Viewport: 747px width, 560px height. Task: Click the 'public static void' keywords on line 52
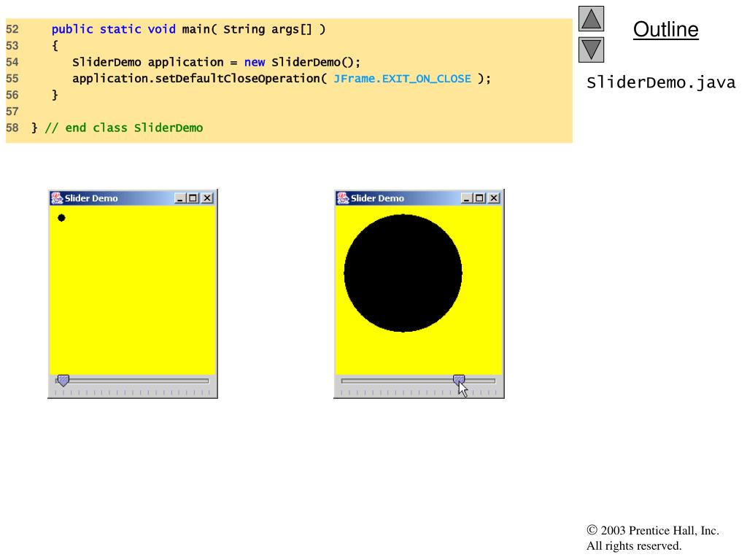113,29
